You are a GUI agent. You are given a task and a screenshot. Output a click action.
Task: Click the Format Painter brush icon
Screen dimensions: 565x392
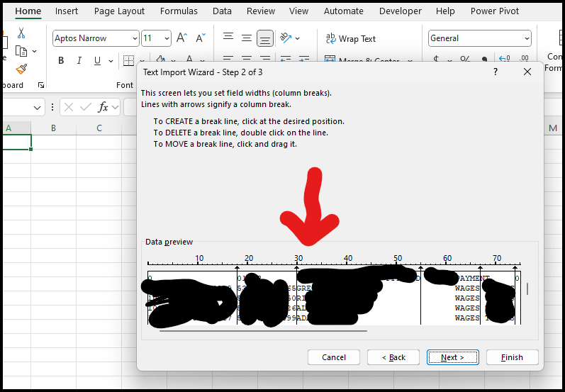click(x=21, y=69)
